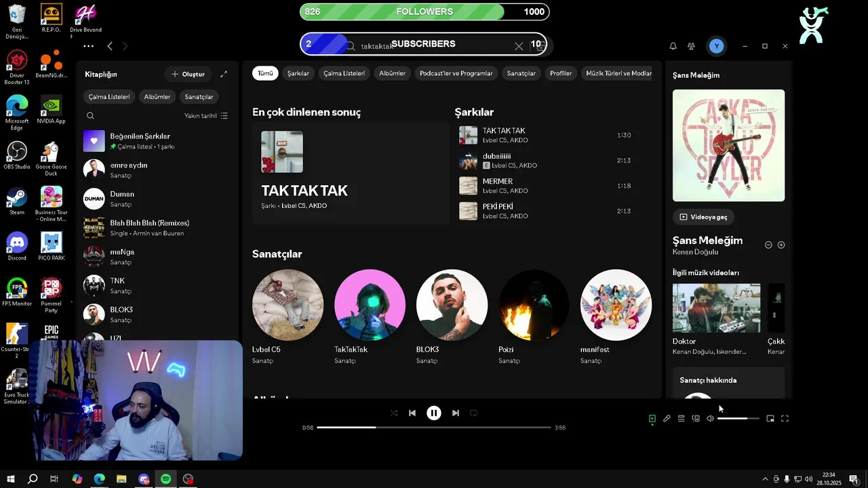Open taskbar search
Viewport: 868px width, 488px height.
33,479
